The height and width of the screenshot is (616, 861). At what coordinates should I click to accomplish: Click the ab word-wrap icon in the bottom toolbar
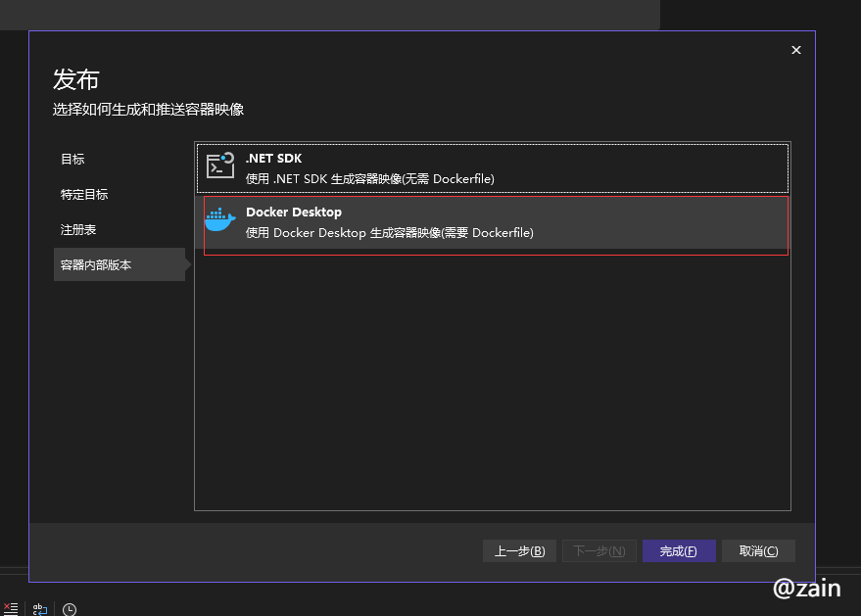pyautogui.click(x=40, y=609)
